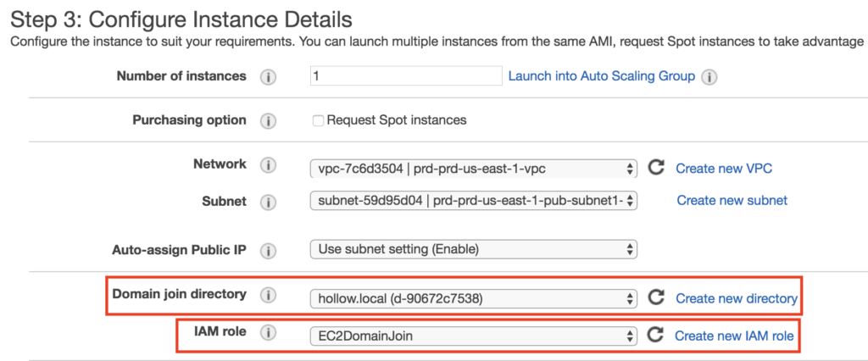
Task: Refresh the Domain join directory list
Action: [655, 297]
